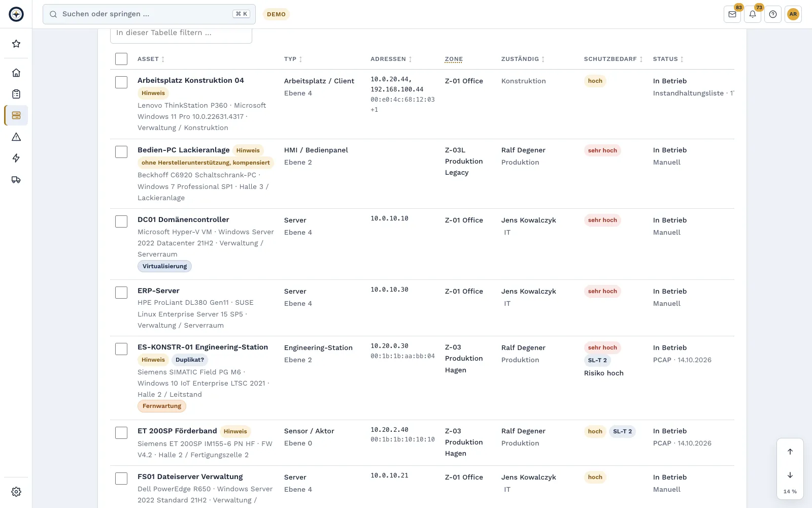Open mail inbox with 83 badge

(x=732, y=14)
